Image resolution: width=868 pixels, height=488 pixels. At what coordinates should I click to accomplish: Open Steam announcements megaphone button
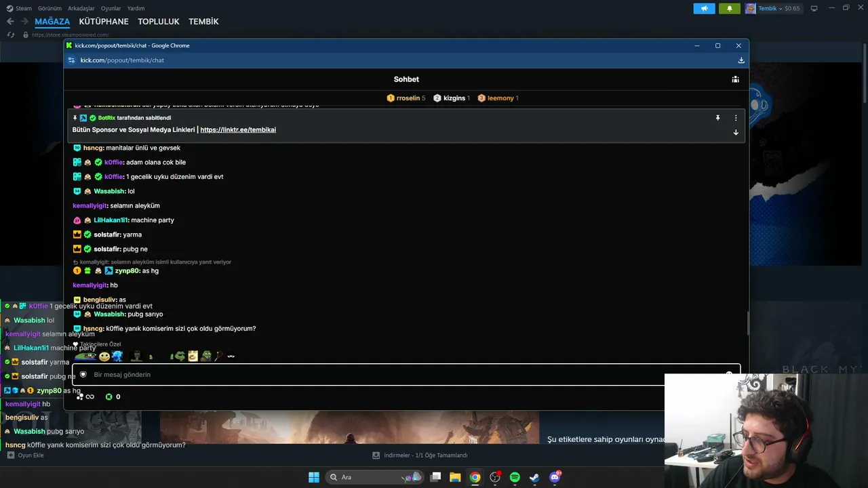704,8
